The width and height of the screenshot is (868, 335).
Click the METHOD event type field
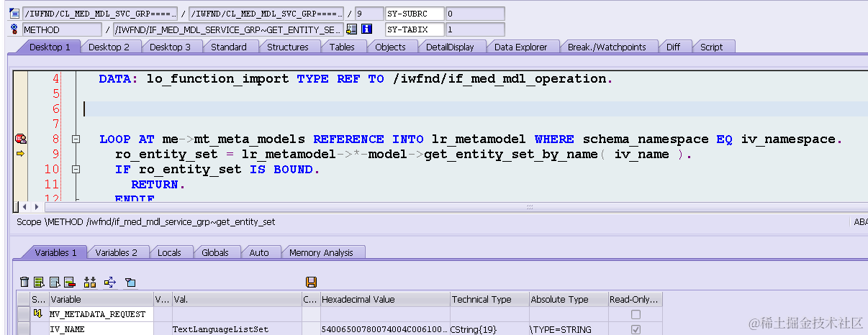pyautogui.click(x=62, y=29)
